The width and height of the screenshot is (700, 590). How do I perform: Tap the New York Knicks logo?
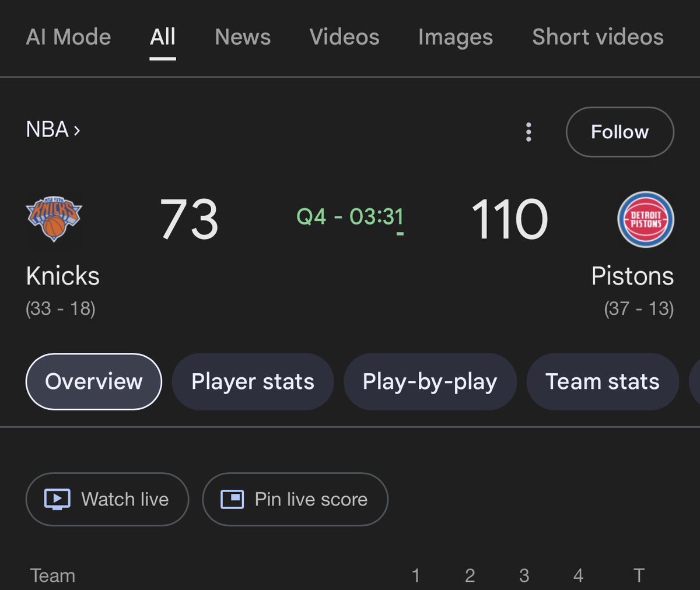(x=54, y=219)
